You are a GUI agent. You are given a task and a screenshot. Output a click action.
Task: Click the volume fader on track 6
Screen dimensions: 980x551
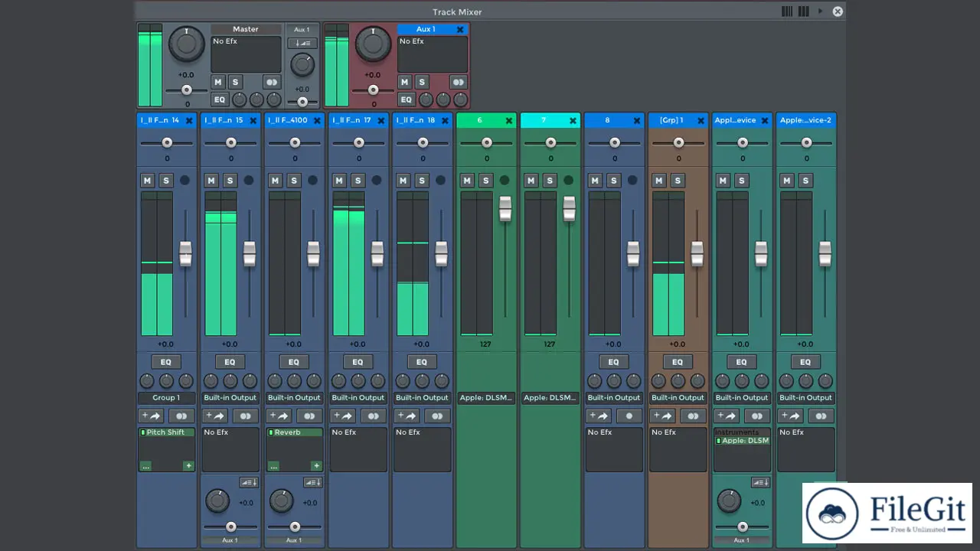[x=505, y=209]
